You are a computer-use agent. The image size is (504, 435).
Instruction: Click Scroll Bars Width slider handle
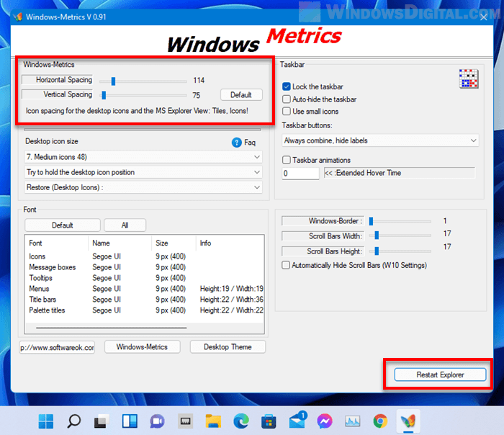click(377, 236)
